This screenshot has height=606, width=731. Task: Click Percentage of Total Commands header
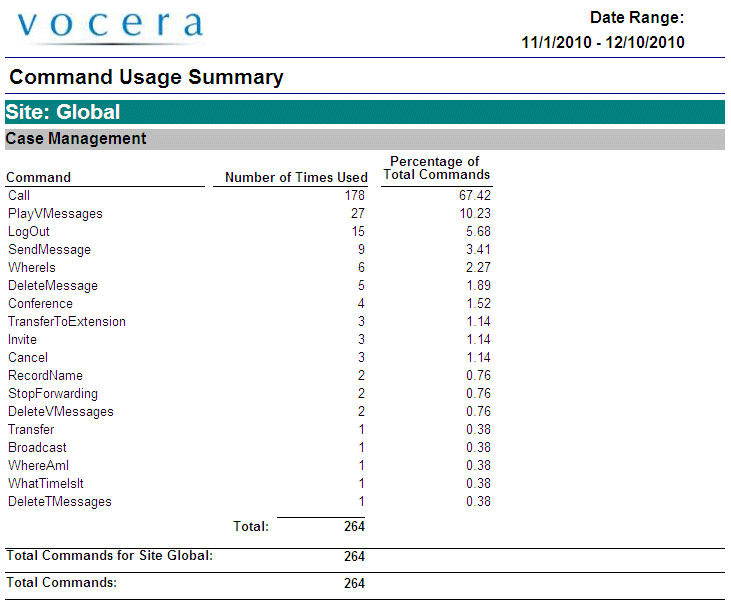(436, 168)
